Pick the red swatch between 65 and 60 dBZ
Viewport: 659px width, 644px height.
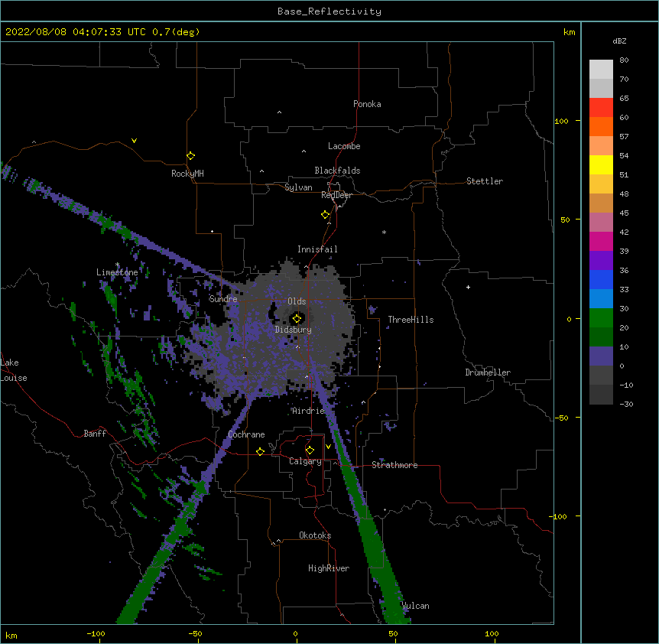601,107
